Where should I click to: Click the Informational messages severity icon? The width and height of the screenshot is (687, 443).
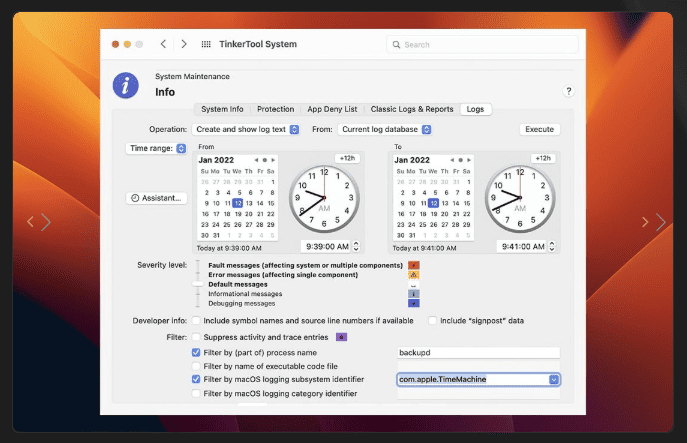coord(414,294)
